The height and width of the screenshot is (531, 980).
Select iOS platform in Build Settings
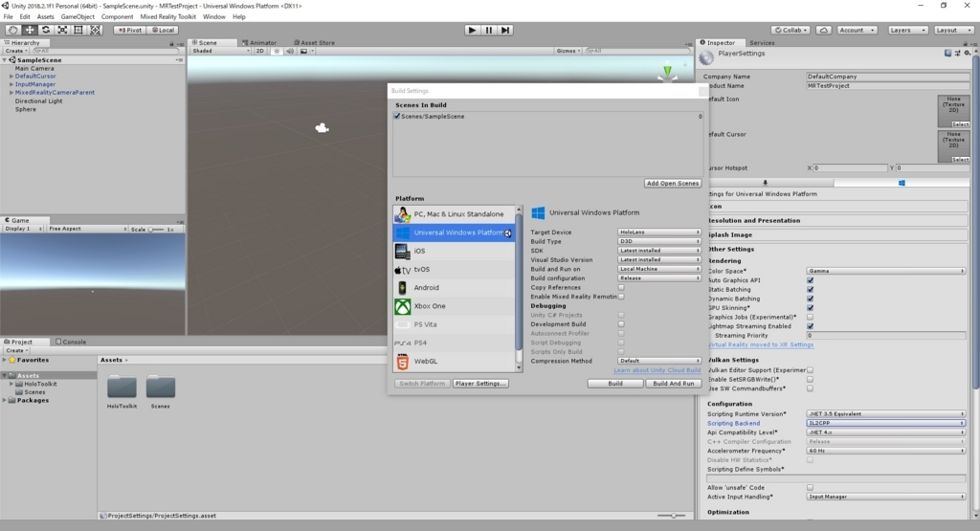[x=454, y=251]
